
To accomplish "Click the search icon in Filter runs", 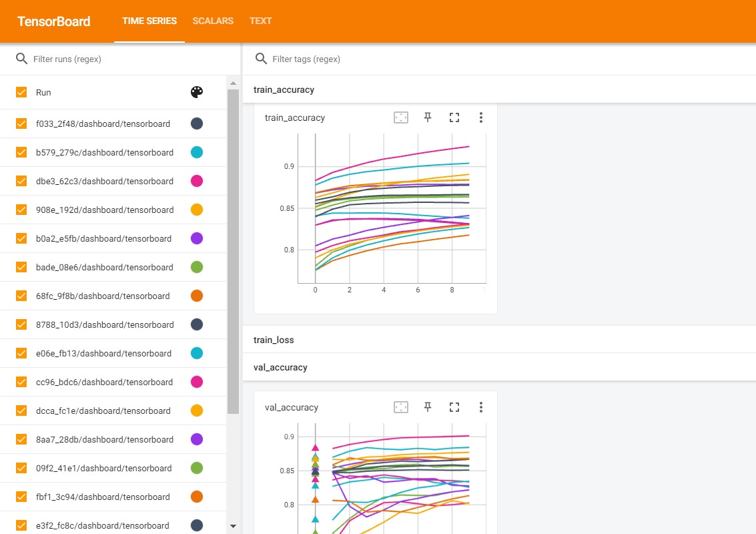I will (x=22, y=59).
